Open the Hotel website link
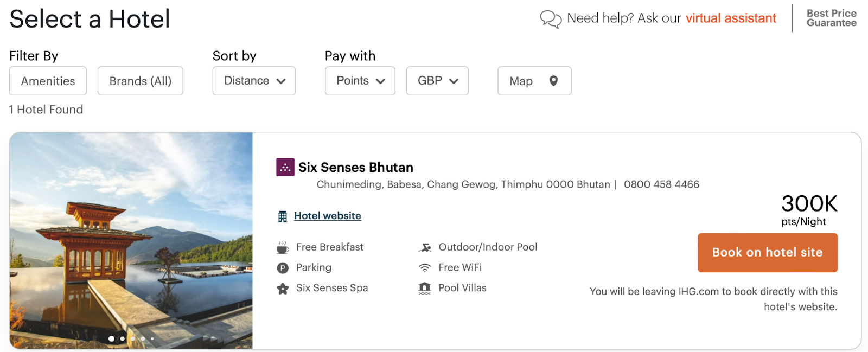Image resolution: width=868 pixels, height=352 pixels. [327, 216]
